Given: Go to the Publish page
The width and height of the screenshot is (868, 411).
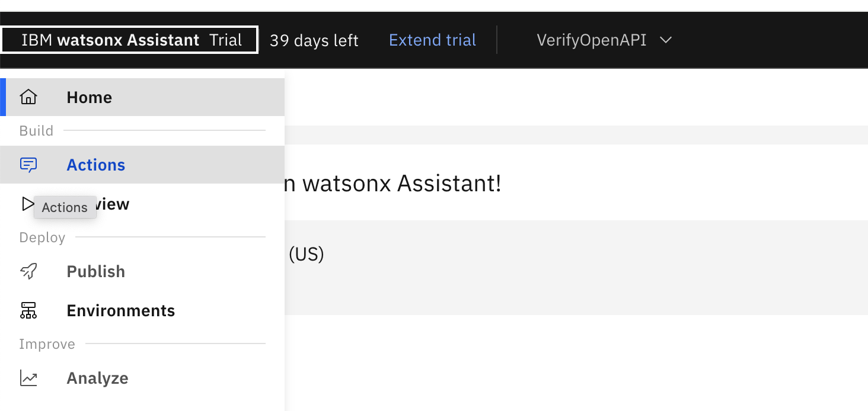Looking at the screenshot, I should 96,271.
